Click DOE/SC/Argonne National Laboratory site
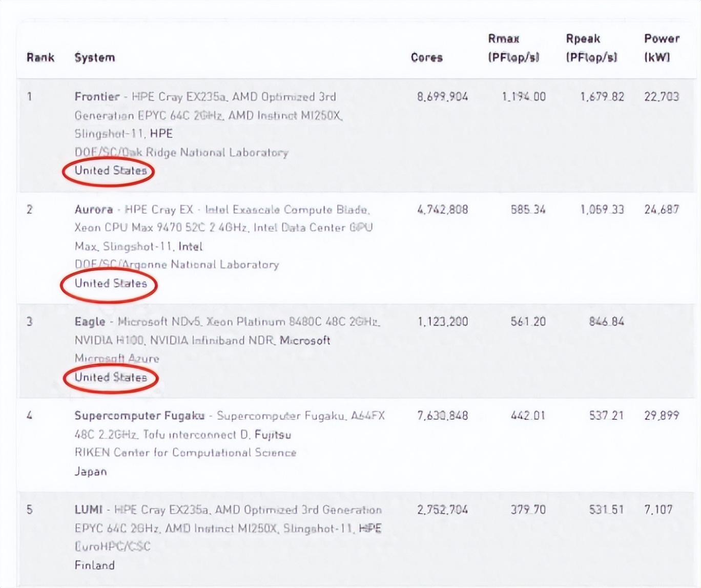 click(x=177, y=265)
